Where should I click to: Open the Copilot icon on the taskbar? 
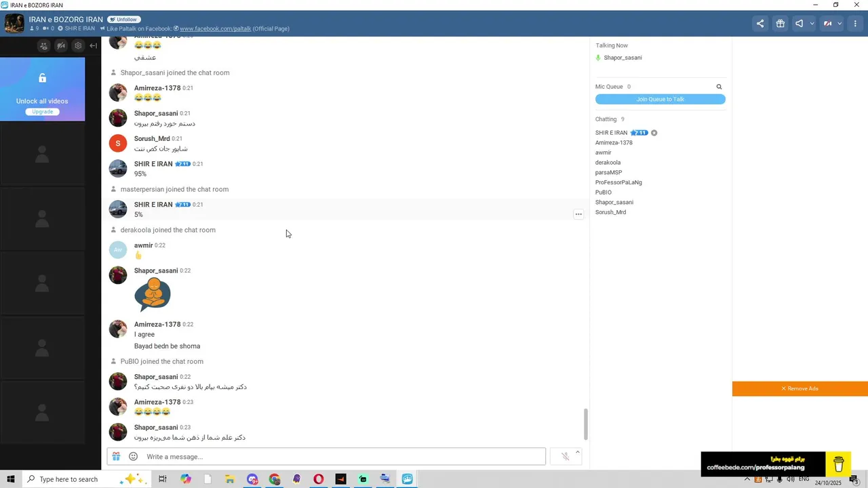pos(186,479)
